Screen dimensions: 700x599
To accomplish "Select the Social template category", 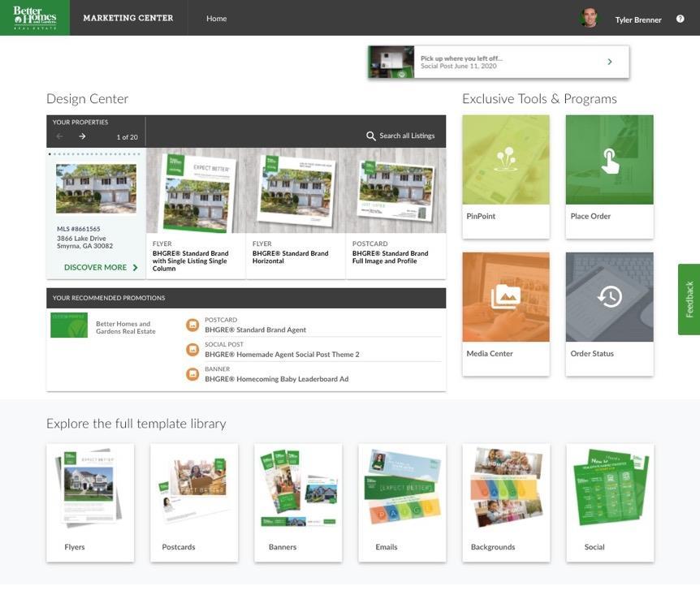I will pyautogui.click(x=611, y=502).
